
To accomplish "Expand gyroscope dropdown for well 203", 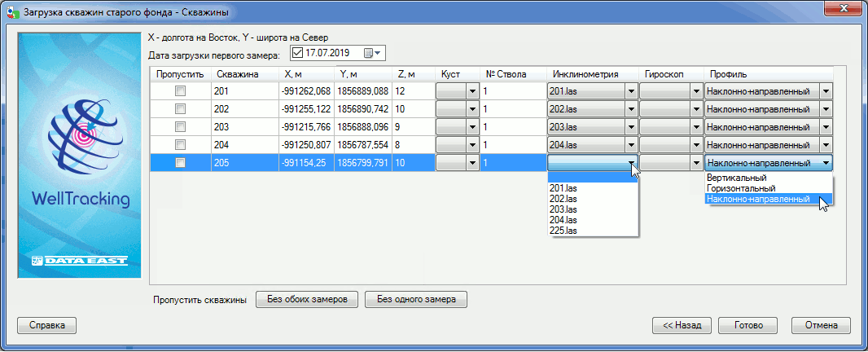I will (x=695, y=127).
